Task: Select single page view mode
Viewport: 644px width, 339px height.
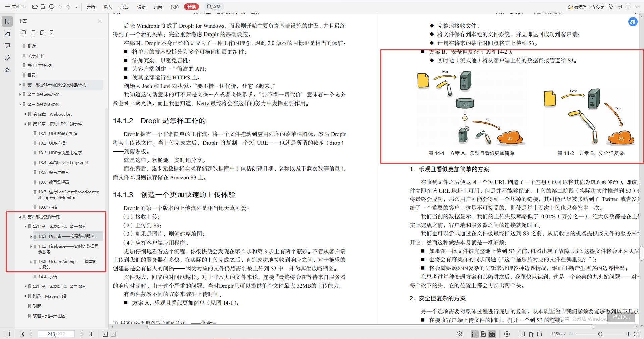Action: 483,334
